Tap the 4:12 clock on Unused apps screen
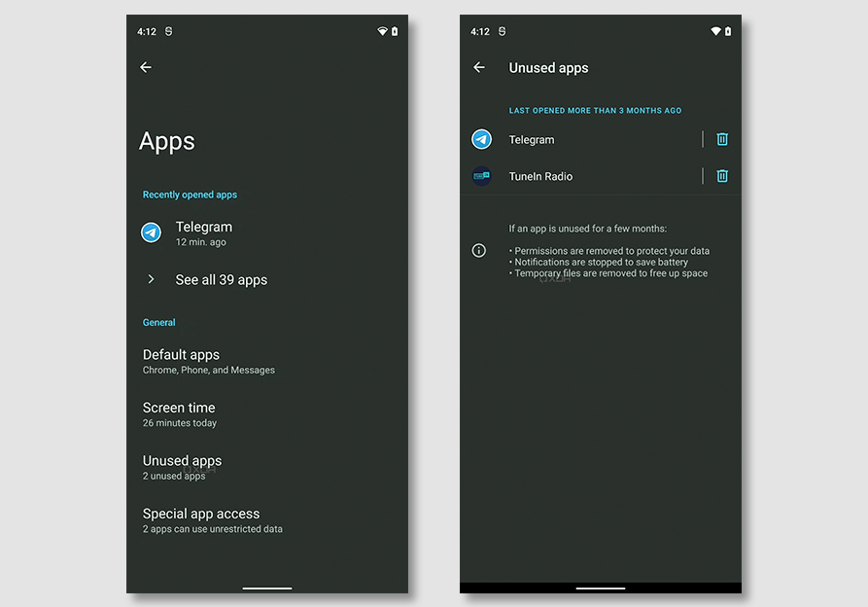The height and width of the screenshot is (607, 868). tap(480, 31)
